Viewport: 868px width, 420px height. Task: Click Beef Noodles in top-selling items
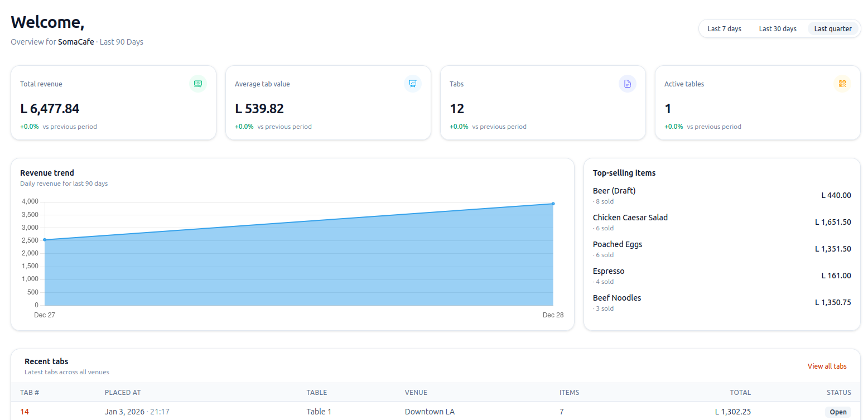616,298
